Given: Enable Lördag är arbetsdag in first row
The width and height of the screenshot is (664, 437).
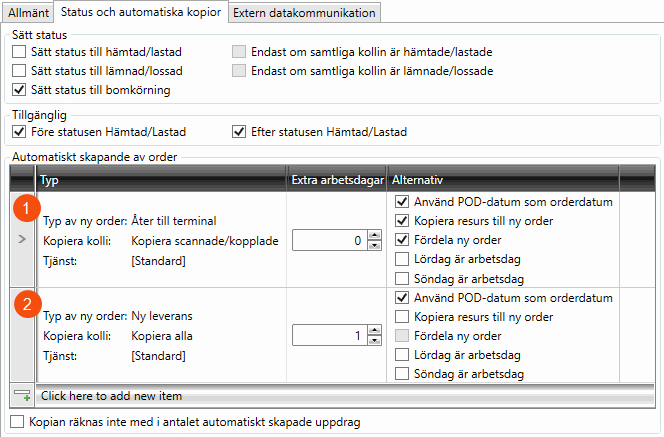Looking at the screenshot, I should (401, 258).
